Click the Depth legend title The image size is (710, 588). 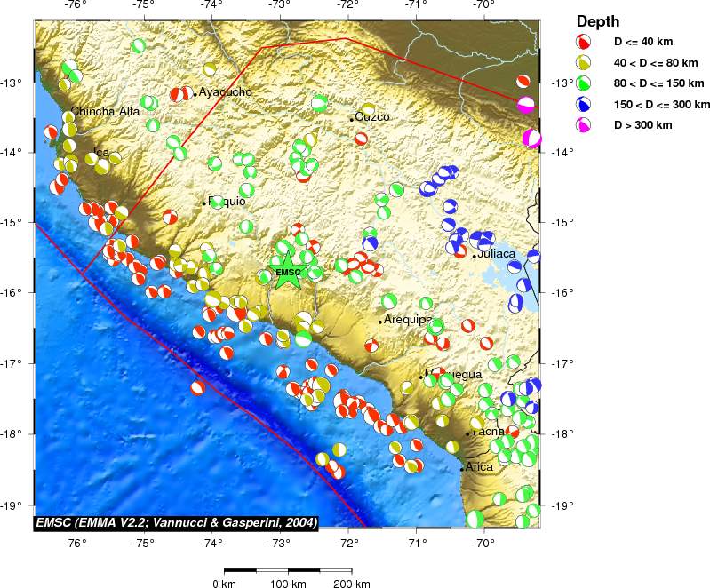click(x=598, y=21)
